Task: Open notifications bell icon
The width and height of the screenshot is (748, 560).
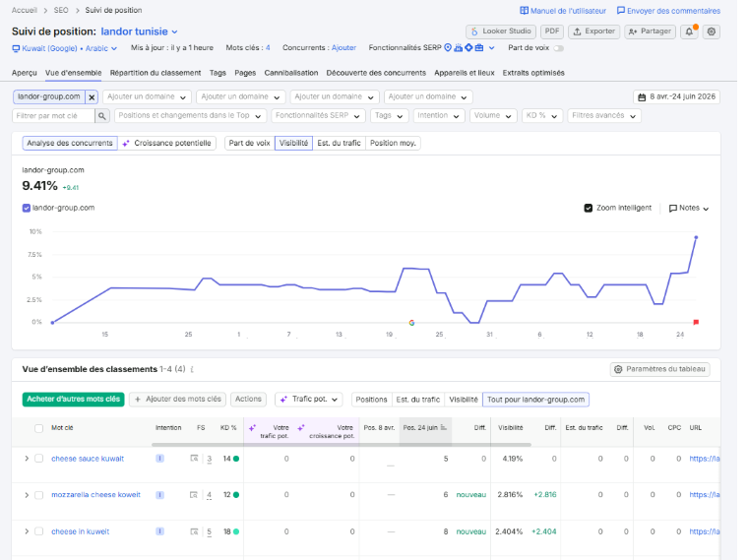Action: [689, 31]
